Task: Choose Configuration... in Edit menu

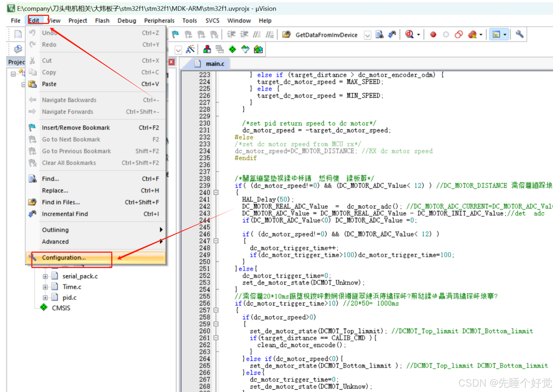Action: [96, 258]
